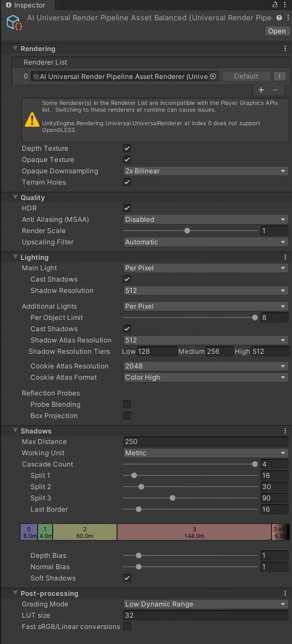Select cascade 3 bar at 144.0m

(194, 532)
